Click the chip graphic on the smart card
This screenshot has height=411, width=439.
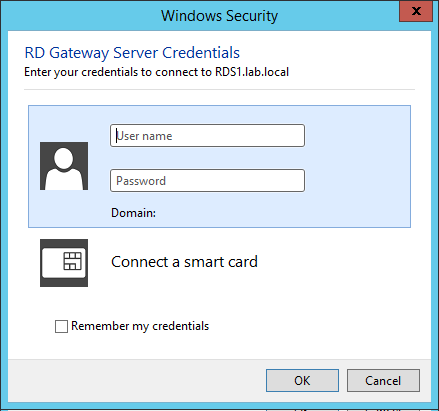[72, 261]
